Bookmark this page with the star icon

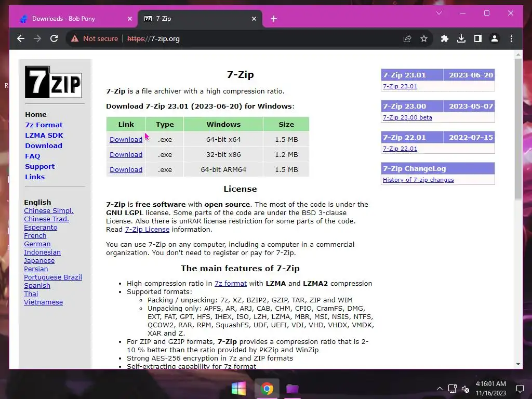(424, 38)
